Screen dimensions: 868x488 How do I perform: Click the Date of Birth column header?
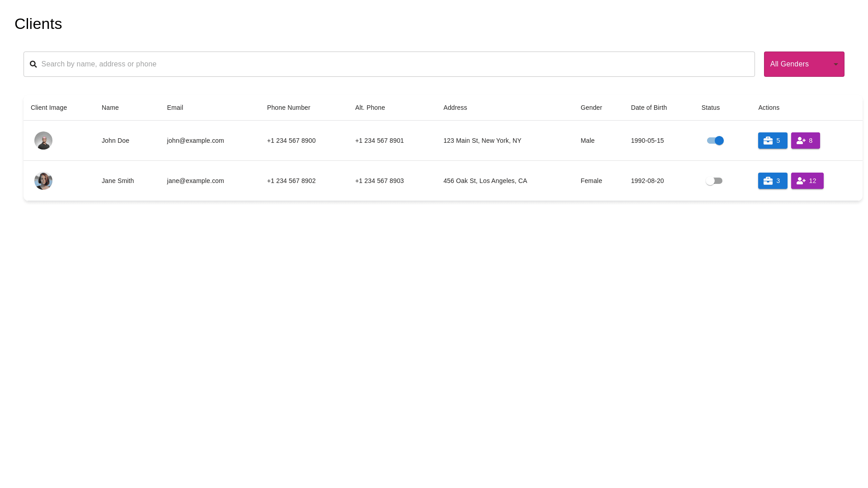pos(649,108)
